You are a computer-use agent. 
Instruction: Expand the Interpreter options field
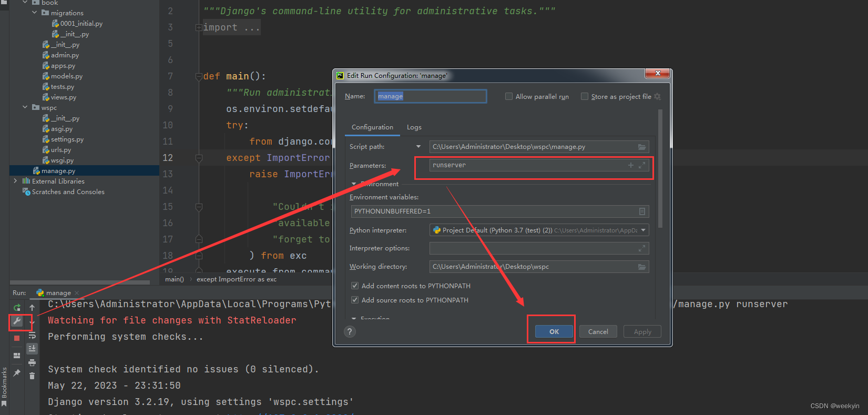coord(642,248)
